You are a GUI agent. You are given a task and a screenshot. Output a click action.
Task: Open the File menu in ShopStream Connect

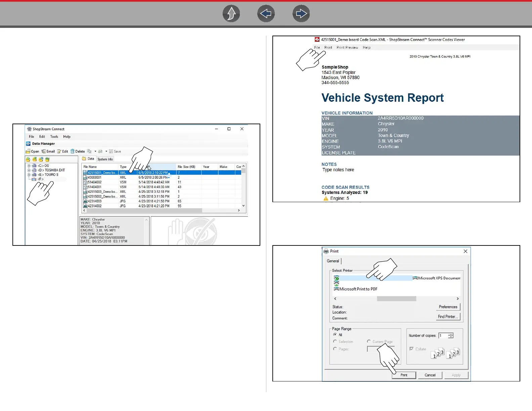click(x=32, y=137)
